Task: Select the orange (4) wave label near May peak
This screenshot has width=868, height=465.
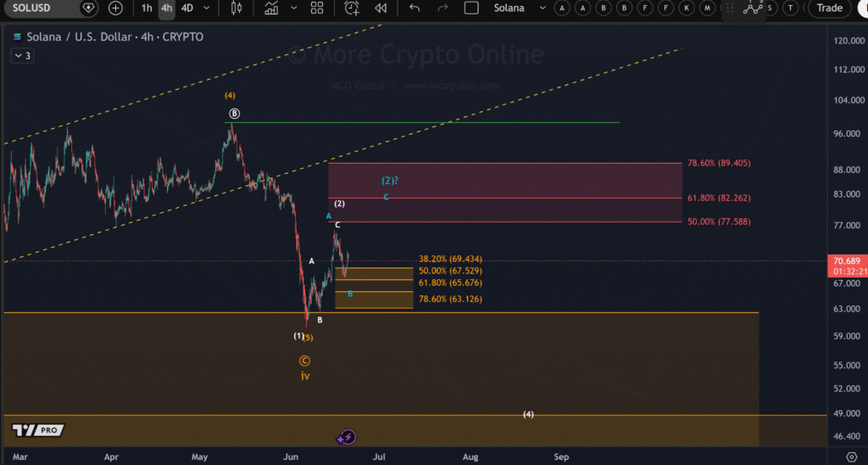Action: 230,96
